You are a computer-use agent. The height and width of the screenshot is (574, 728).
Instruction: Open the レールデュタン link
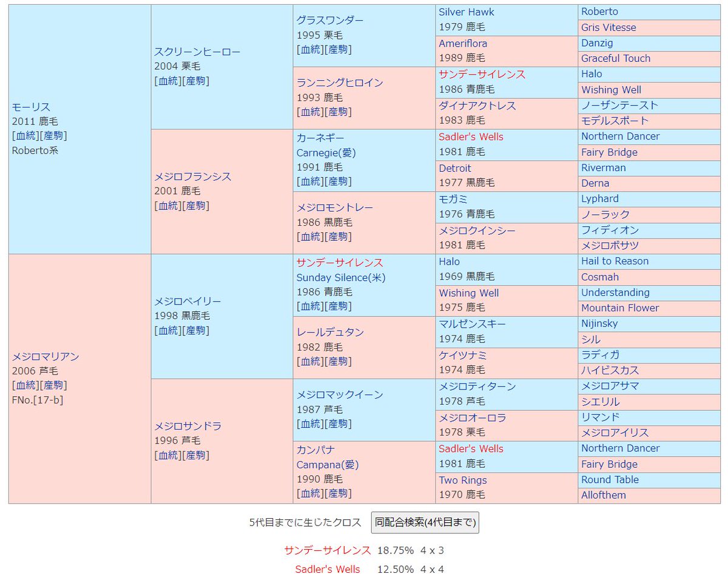tap(330, 333)
